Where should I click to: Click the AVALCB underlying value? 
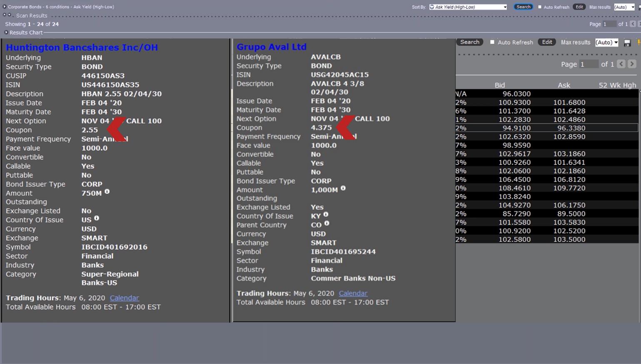click(326, 57)
